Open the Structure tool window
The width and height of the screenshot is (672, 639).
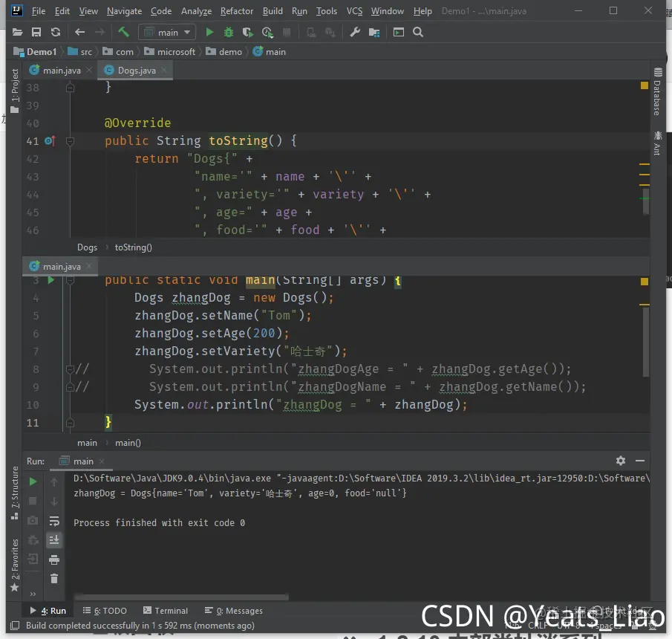pyautogui.click(x=15, y=493)
